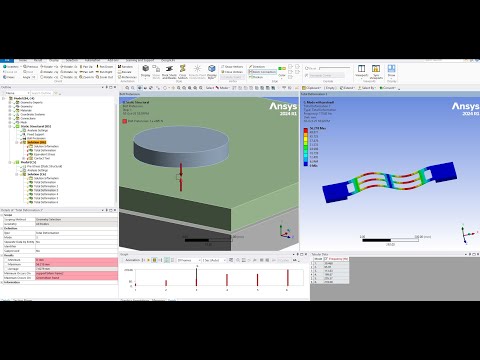Select the Mesh Connection edge option
The width and height of the screenshot is (480, 360).
(x=262, y=72)
